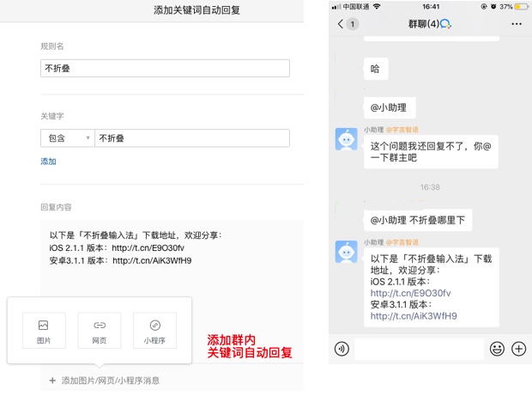Screen dimensions: 532x396
Task: Click the reply content text area
Action: point(172,258)
